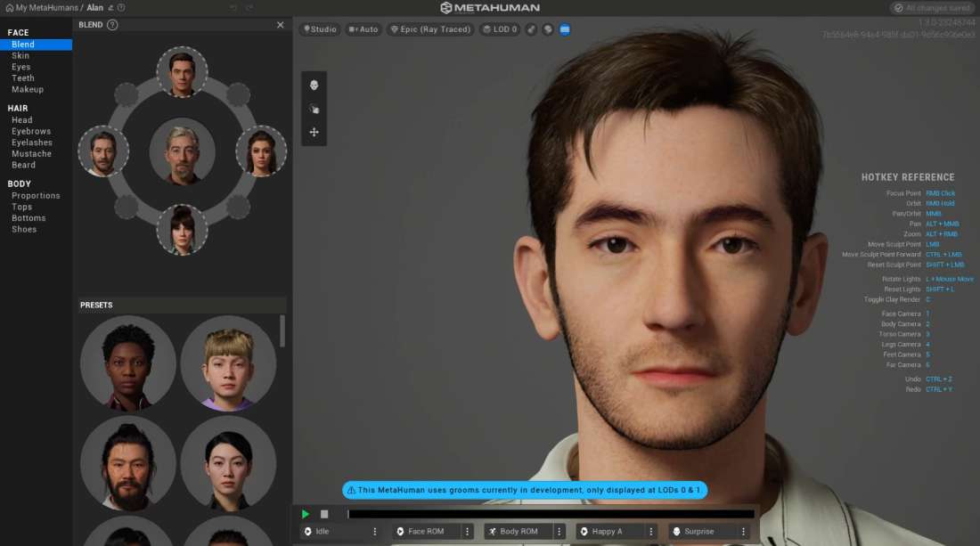Viewport: 980px width, 546px height.
Task: Open the LOD 0 level dropdown
Action: point(500,29)
